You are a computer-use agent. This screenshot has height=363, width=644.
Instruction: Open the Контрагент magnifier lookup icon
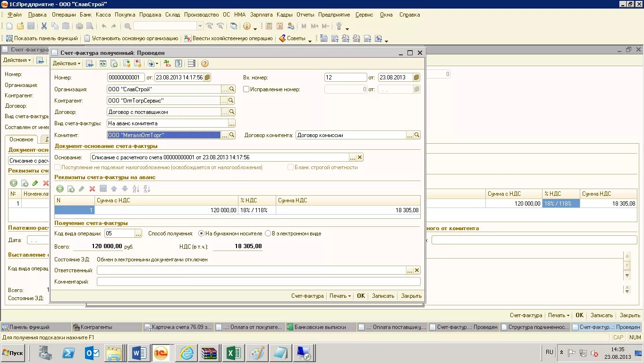231,101
